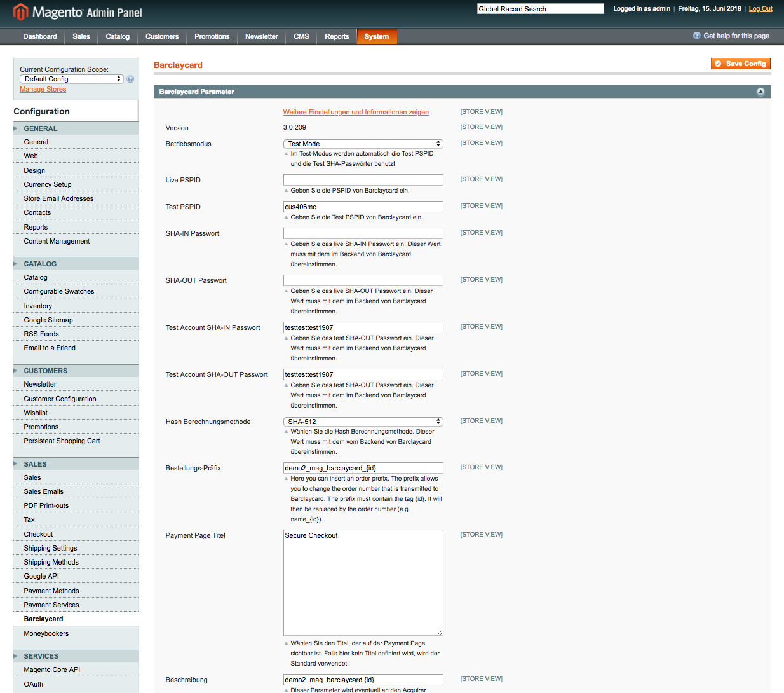This screenshot has width=784, height=693.
Task: Open the Catalog top menu
Action: [x=118, y=36]
